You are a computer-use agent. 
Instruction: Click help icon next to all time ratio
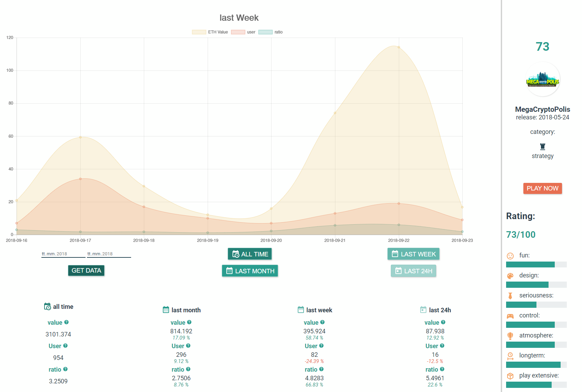pos(66,369)
